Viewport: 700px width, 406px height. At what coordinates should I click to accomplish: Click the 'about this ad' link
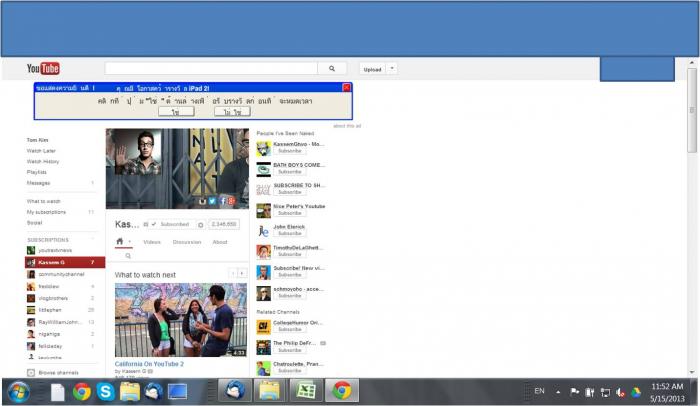tap(347, 126)
